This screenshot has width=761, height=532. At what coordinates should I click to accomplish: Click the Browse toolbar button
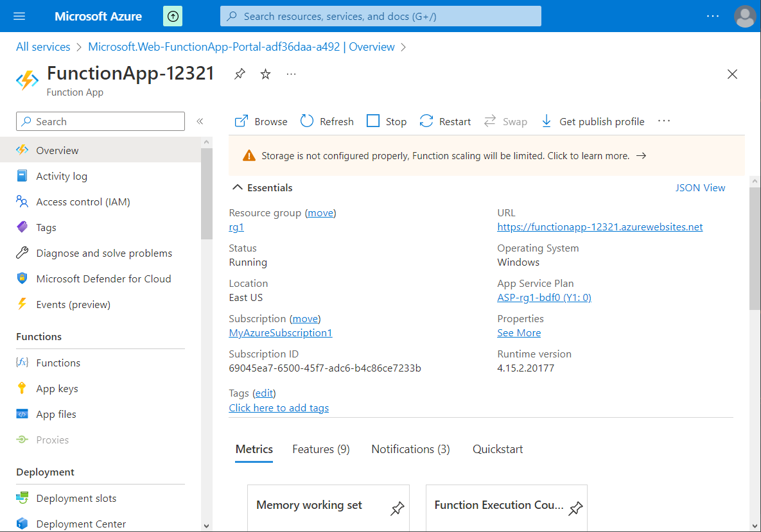pos(261,121)
